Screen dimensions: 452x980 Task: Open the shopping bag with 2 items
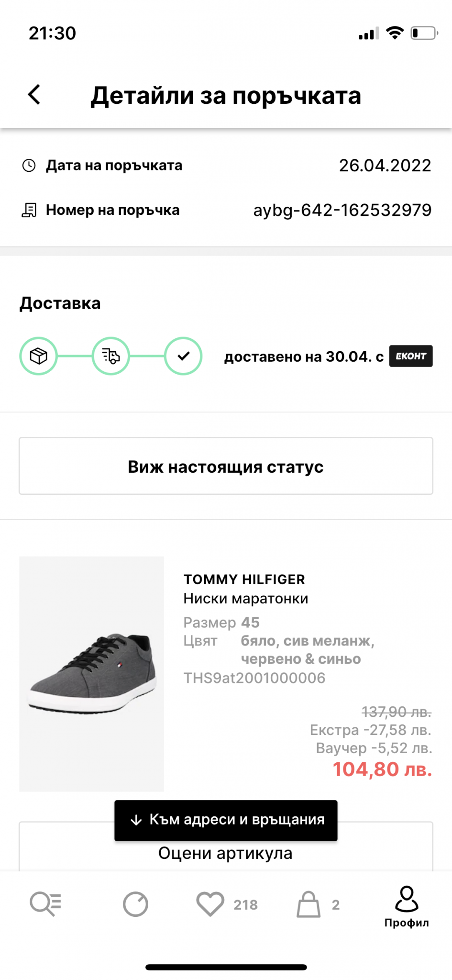(x=309, y=904)
